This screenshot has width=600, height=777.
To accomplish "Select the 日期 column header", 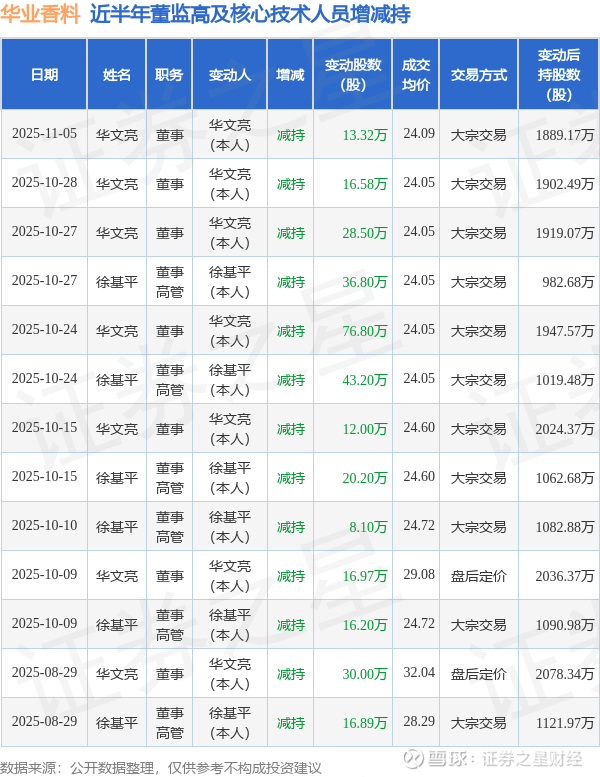I will coord(44,75).
